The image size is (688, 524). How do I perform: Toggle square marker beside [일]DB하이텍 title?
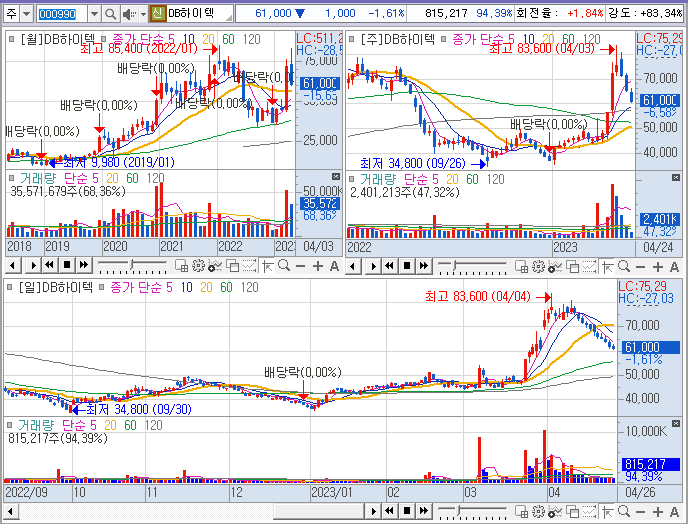pos(10,287)
